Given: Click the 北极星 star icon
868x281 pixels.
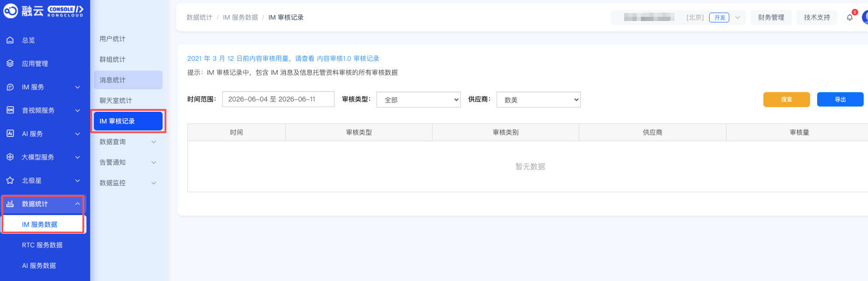Looking at the screenshot, I should pyautogui.click(x=10, y=180).
